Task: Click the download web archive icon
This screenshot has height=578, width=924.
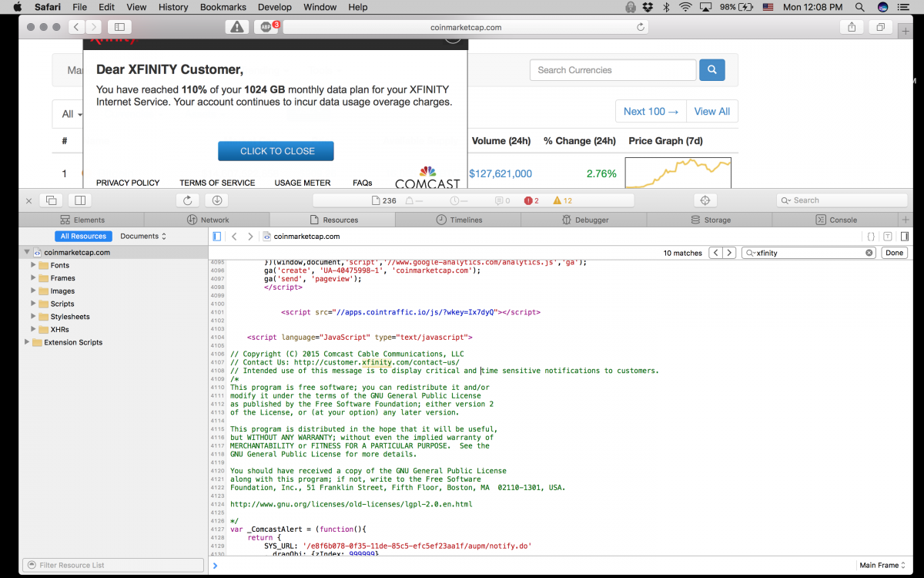Action: pyautogui.click(x=217, y=200)
